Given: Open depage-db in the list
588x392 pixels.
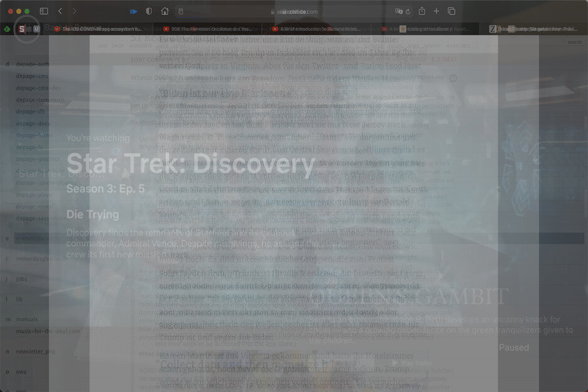Looking at the screenshot, I should coord(30,111).
